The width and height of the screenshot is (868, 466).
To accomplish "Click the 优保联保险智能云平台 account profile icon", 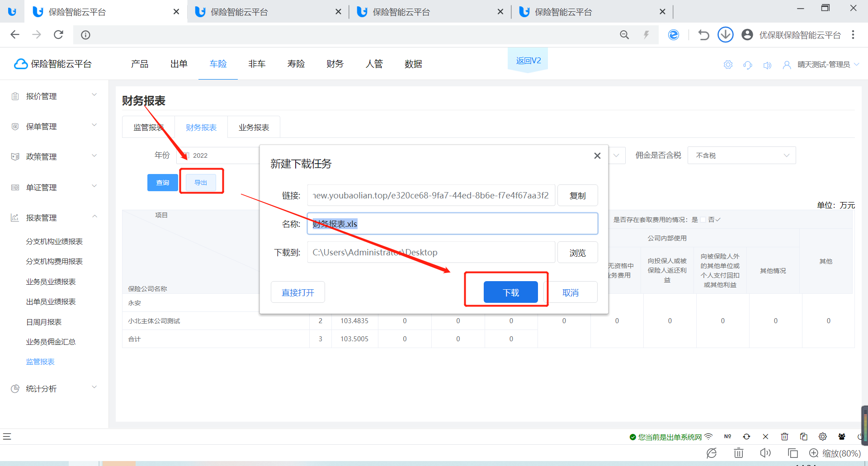I will pos(747,35).
